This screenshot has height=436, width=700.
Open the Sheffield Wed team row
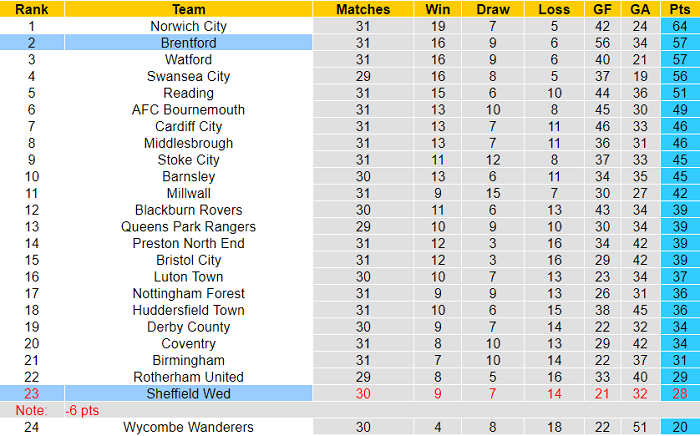point(188,394)
